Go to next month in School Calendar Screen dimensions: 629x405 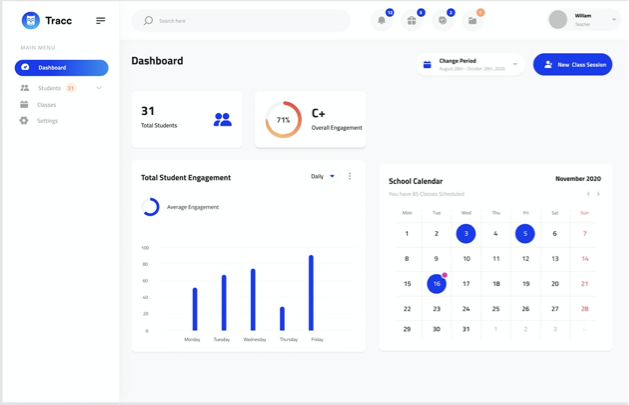pyautogui.click(x=598, y=194)
